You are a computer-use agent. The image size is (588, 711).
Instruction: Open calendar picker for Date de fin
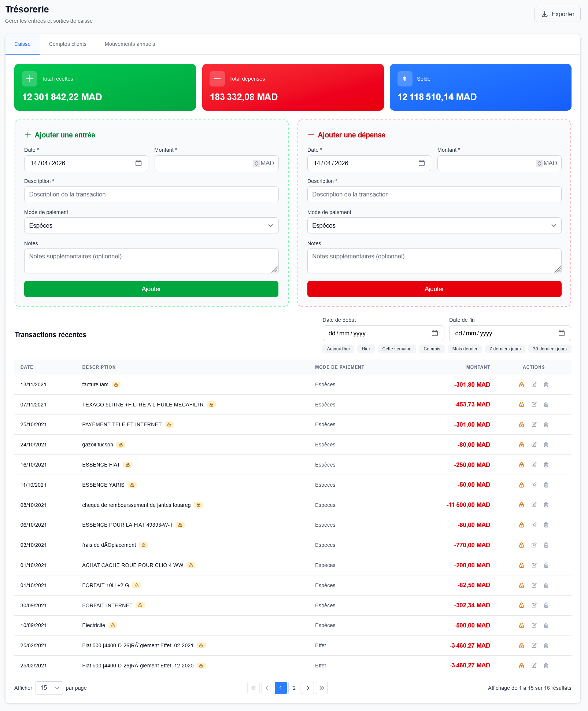click(561, 333)
